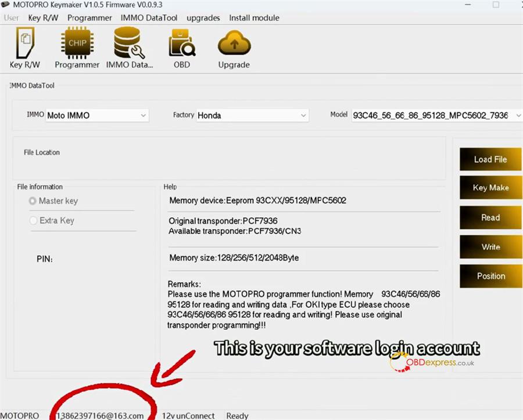
Task: Click the login account email in status bar
Action: [100, 416]
